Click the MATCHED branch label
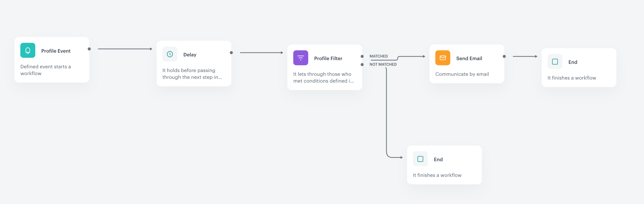This screenshot has height=204, width=644. tap(379, 56)
